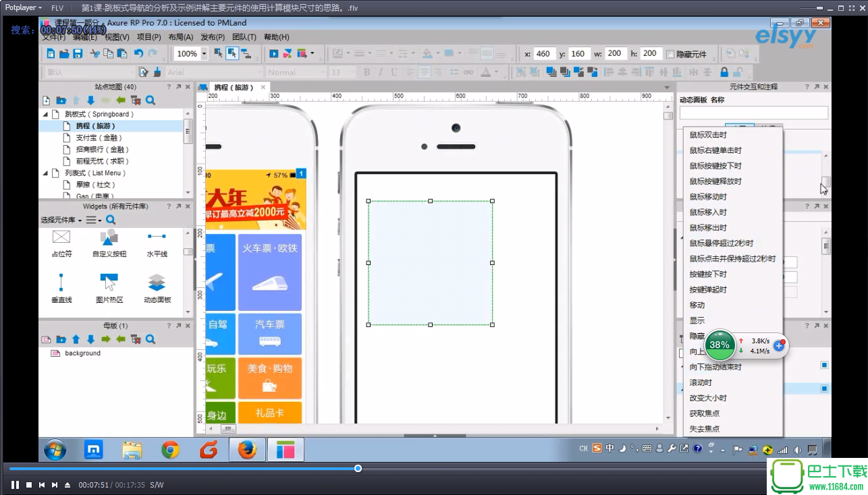The height and width of the screenshot is (495, 868).
Task: Select the 招商银行（金融） page
Action: (x=102, y=149)
